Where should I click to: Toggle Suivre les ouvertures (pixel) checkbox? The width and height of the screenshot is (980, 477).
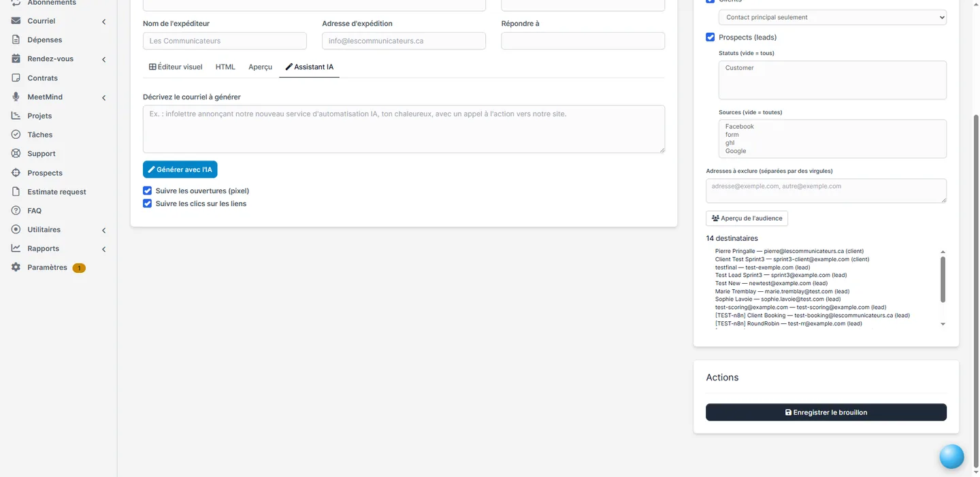click(x=148, y=191)
